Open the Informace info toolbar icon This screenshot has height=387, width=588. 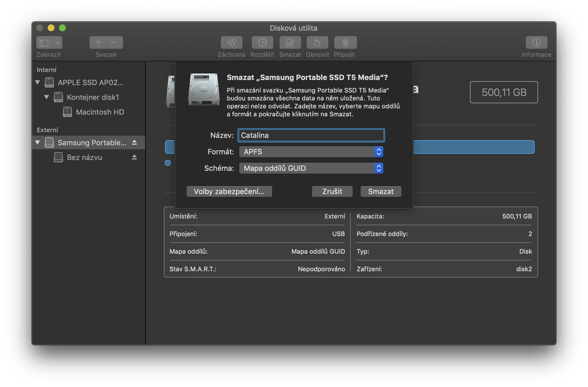point(536,43)
